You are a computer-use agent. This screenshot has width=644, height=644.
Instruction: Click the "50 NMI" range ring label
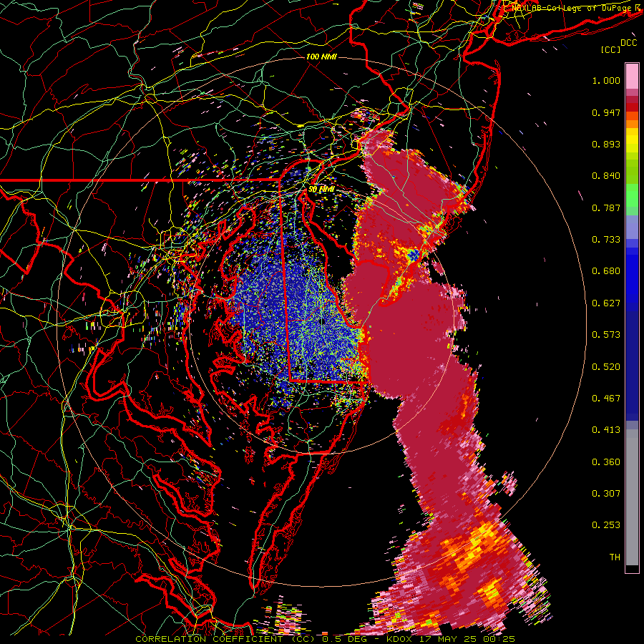click(321, 190)
